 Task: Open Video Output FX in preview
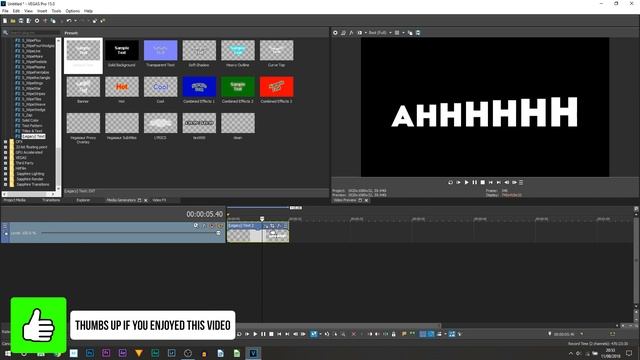[x=351, y=33]
